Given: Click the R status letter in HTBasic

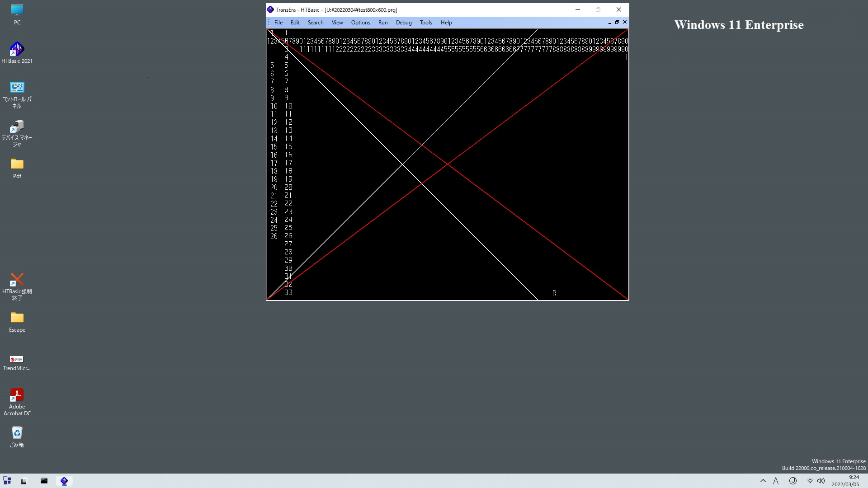Looking at the screenshot, I should click(x=554, y=293).
